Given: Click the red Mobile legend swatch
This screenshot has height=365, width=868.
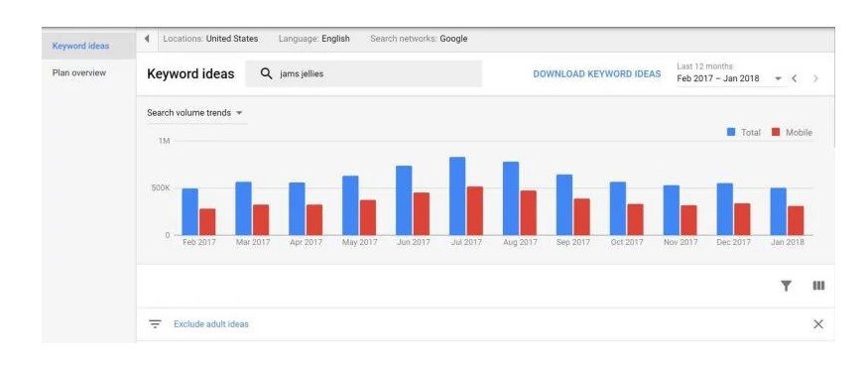Looking at the screenshot, I should 776,132.
